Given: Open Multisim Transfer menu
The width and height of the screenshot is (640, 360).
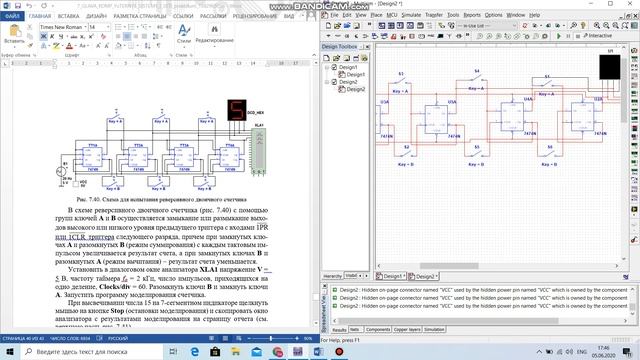Looking at the screenshot, I should tap(434, 15).
